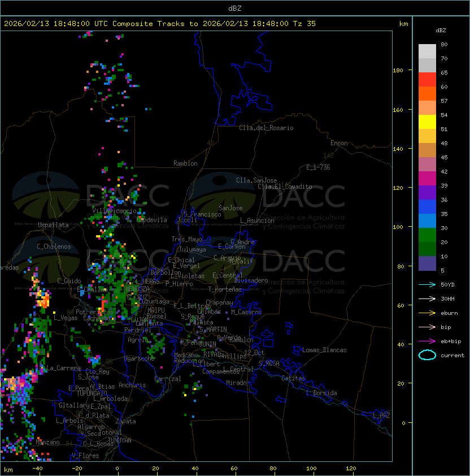Click the La_Carrera map label

tap(62, 368)
